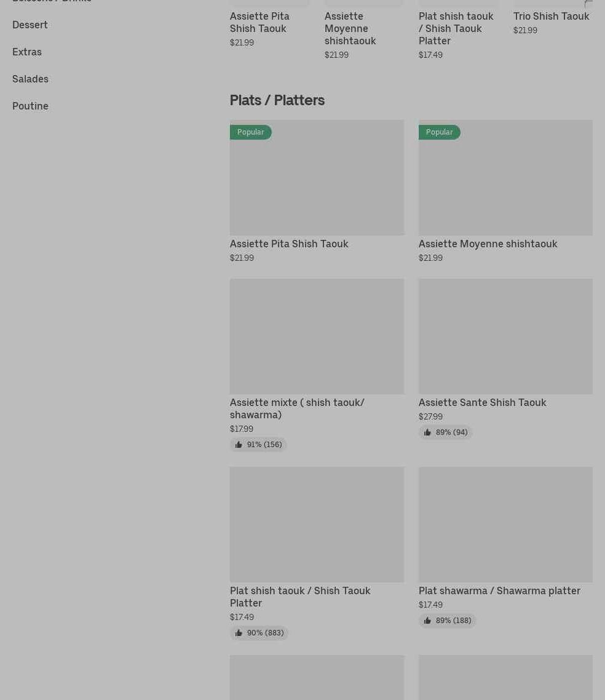Choose the Assiette Sante Shish Taouk title
Viewport: 605px width, 700px height.
coord(482,402)
